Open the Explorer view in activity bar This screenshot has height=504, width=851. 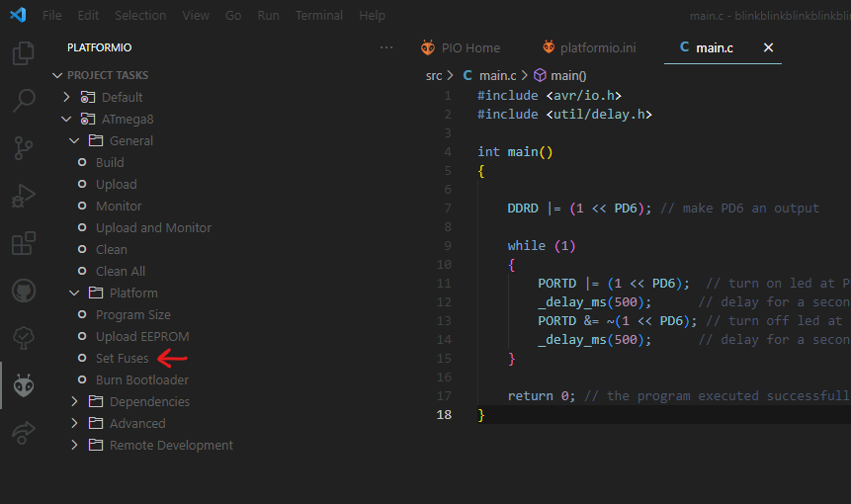click(x=24, y=53)
